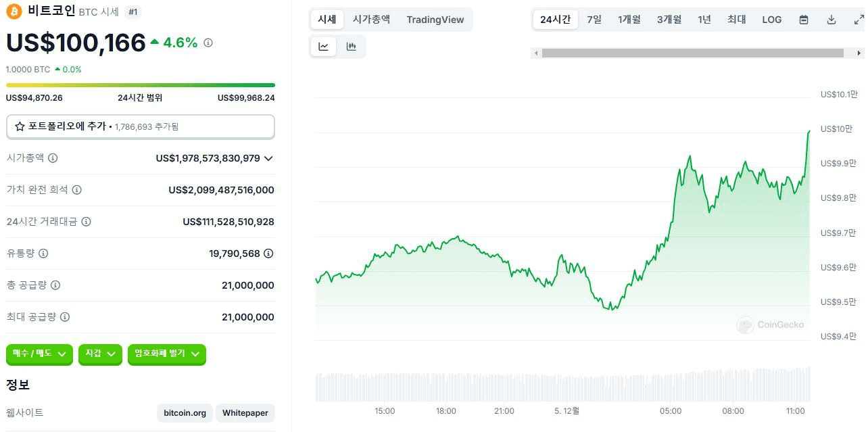868x432 pixels.
Task: Switch to line chart view
Action: pyautogui.click(x=324, y=47)
